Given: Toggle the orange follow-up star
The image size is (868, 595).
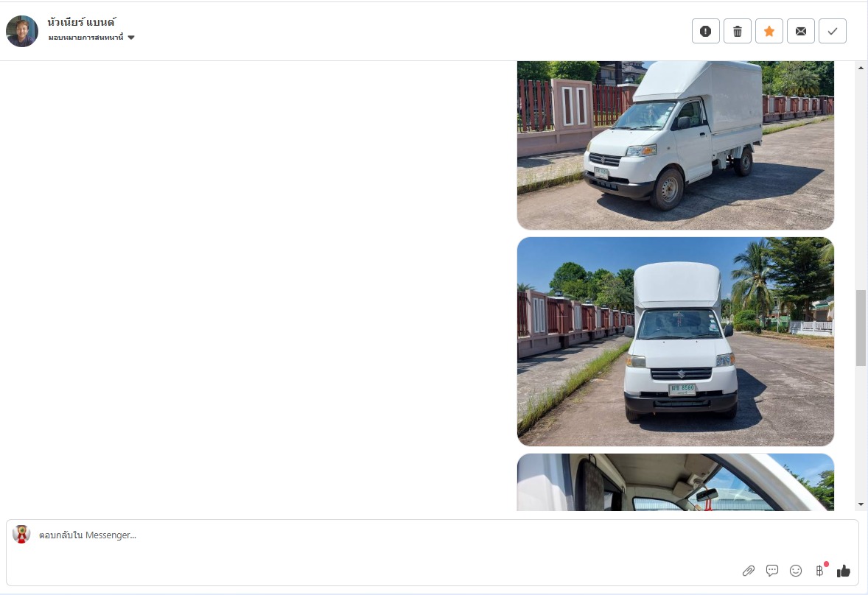Looking at the screenshot, I should tap(769, 31).
